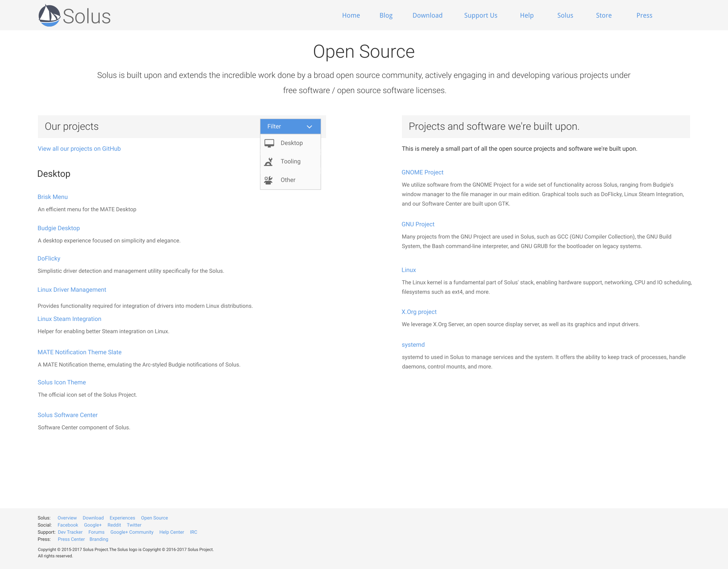Collapse the Filter dropdown chevron

pyautogui.click(x=309, y=127)
